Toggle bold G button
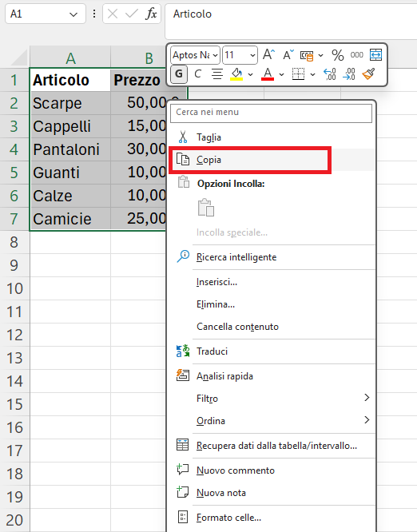Viewport: 417px width, 532px height. (179, 73)
